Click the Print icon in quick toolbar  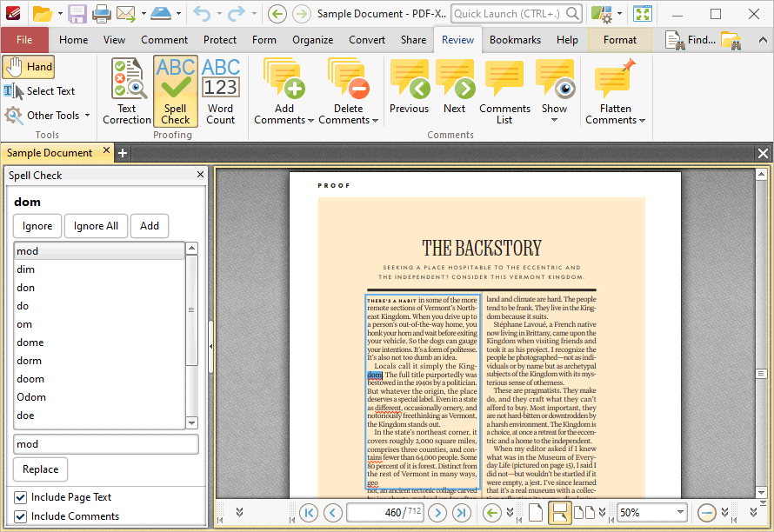tap(102, 14)
